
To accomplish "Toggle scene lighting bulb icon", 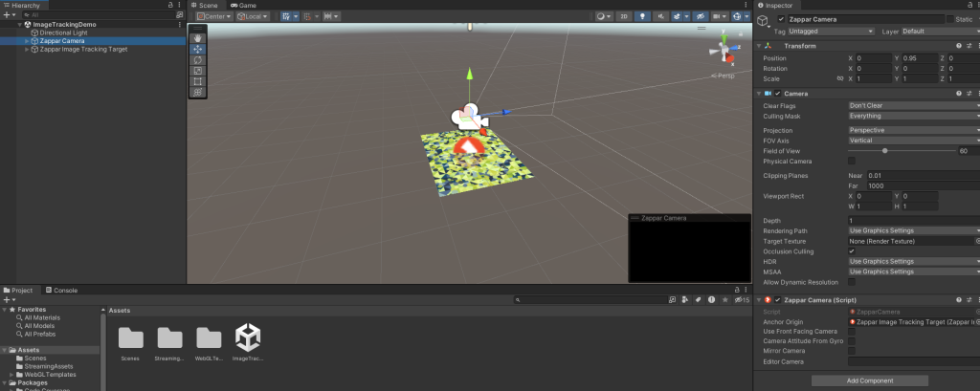I will (x=642, y=16).
